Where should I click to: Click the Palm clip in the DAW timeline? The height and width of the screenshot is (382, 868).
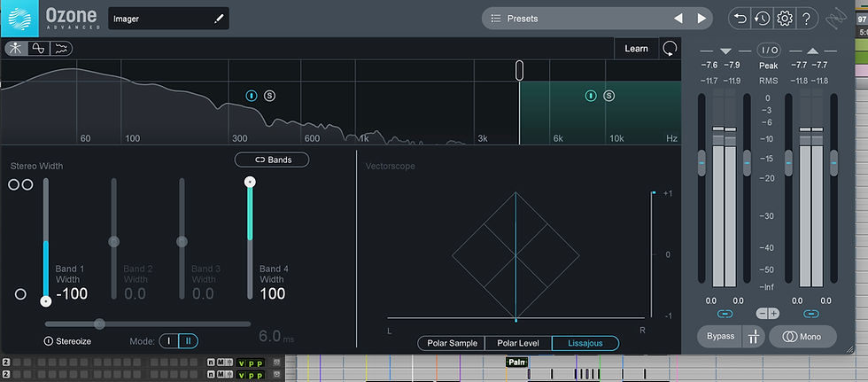pyautogui.click(x=517, y=363)
